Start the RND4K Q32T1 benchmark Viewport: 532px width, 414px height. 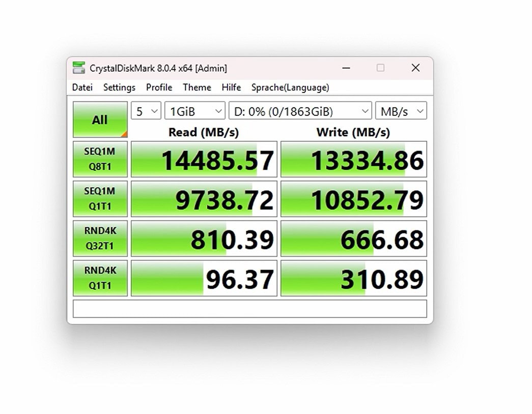pyautogui.click(x=100, y=239)
